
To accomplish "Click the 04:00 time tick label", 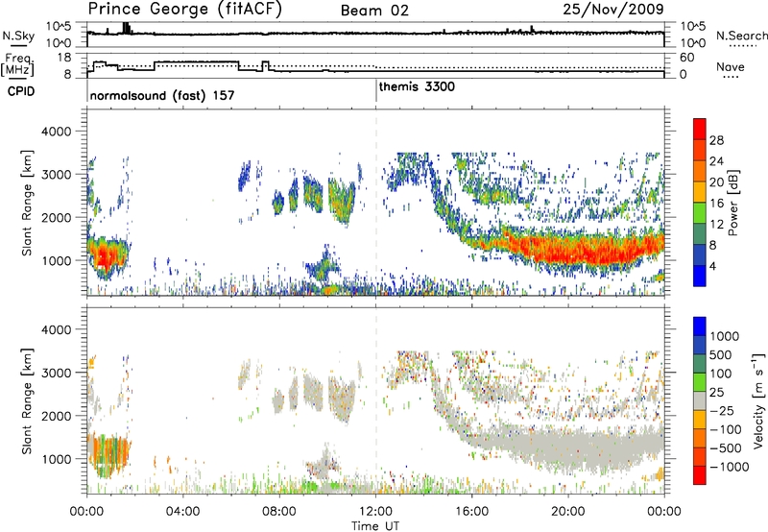I will click(182, 512).
